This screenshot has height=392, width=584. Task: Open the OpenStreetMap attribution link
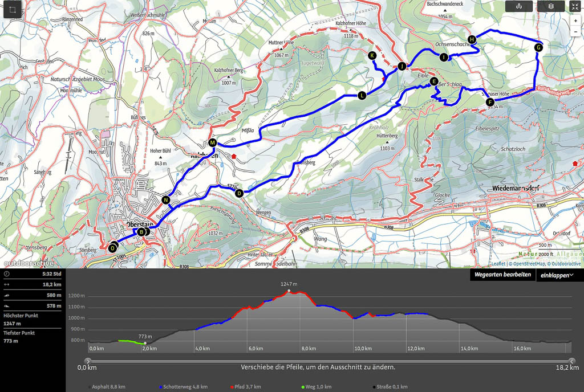coord(528,264)
